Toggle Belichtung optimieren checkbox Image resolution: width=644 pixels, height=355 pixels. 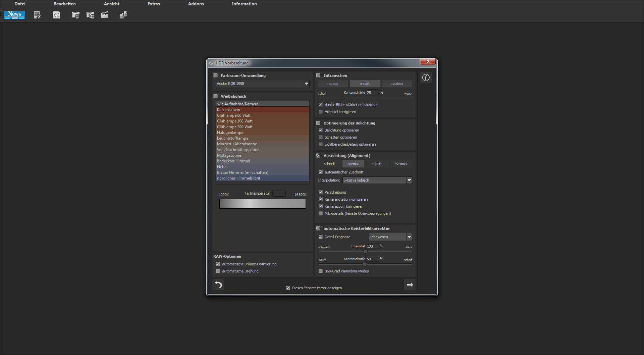(321, 130)
